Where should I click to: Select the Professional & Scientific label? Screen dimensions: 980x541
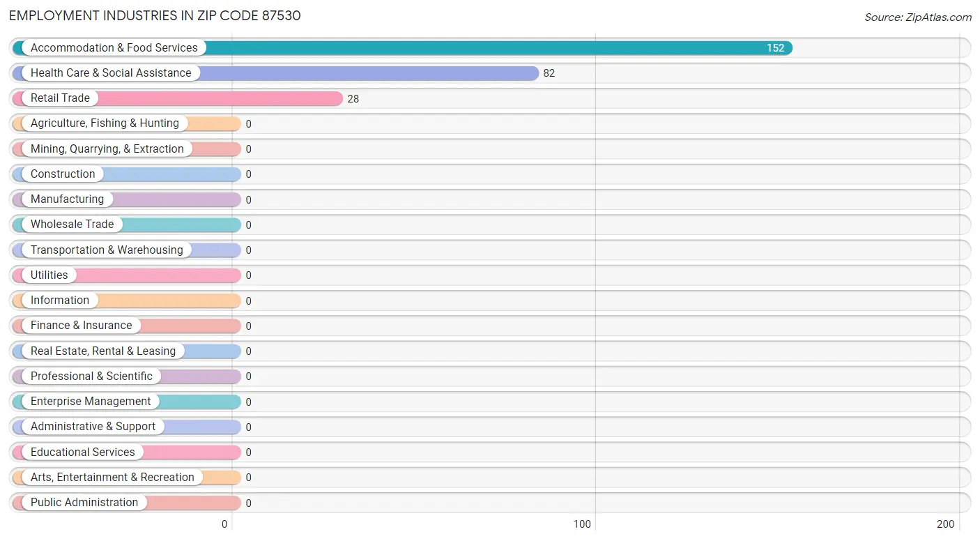click(x=91, y=376)
